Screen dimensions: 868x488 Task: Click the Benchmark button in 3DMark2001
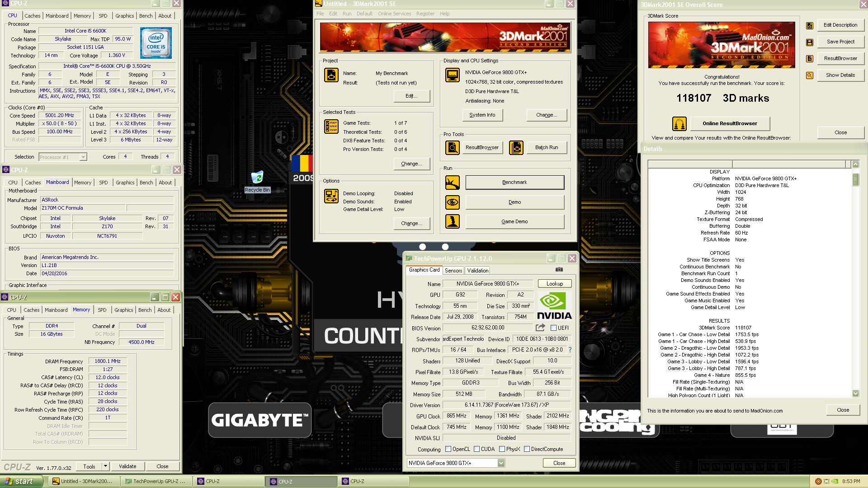click(x=514, y=183)
